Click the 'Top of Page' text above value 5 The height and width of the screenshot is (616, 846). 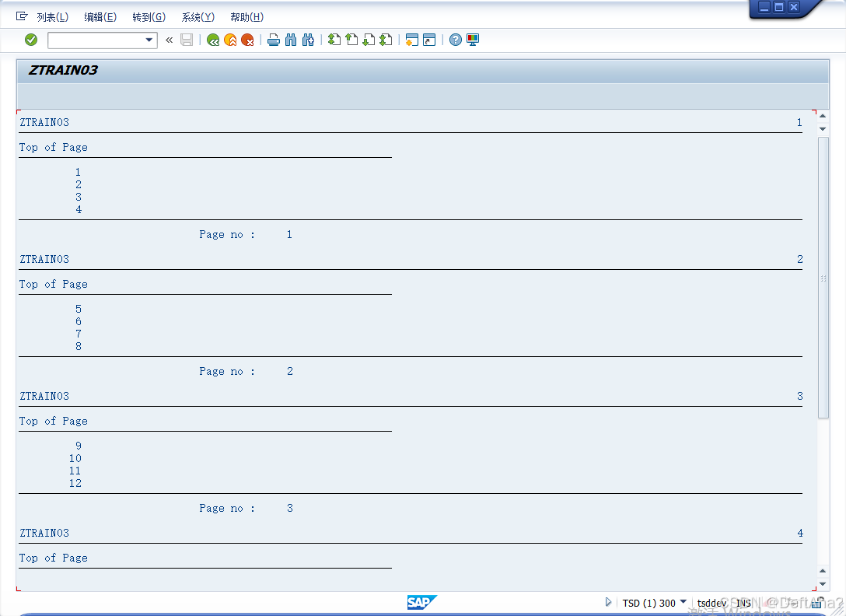click(54, 285)
